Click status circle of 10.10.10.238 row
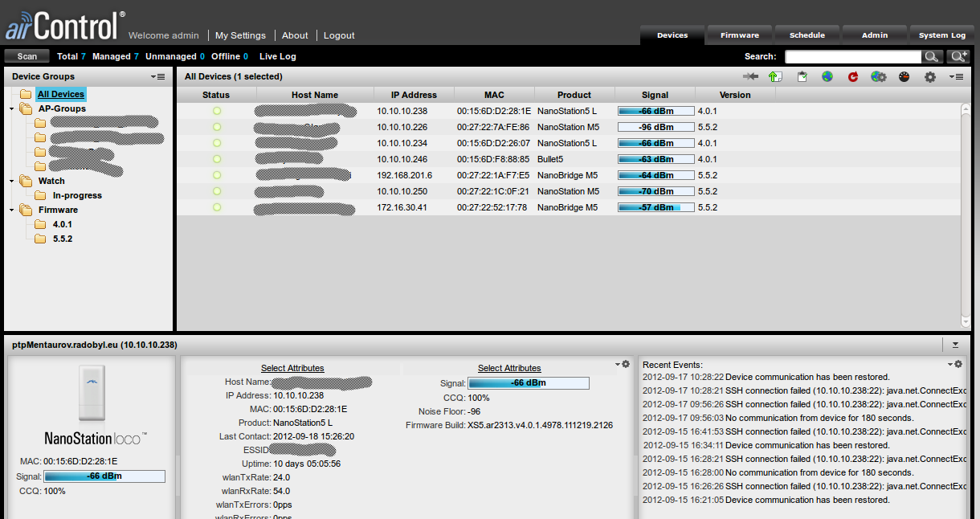The image size is (980, 519). coord(217,111)
